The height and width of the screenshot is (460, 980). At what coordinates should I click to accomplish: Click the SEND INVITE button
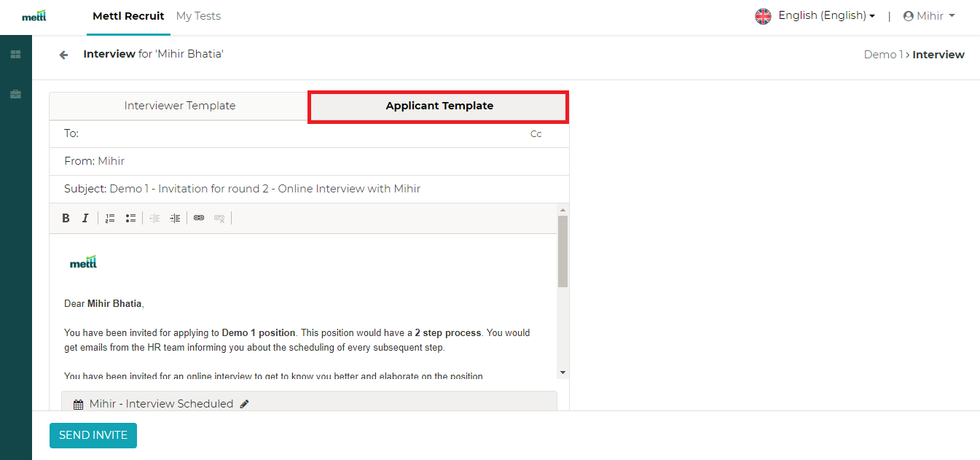point(93,435)
